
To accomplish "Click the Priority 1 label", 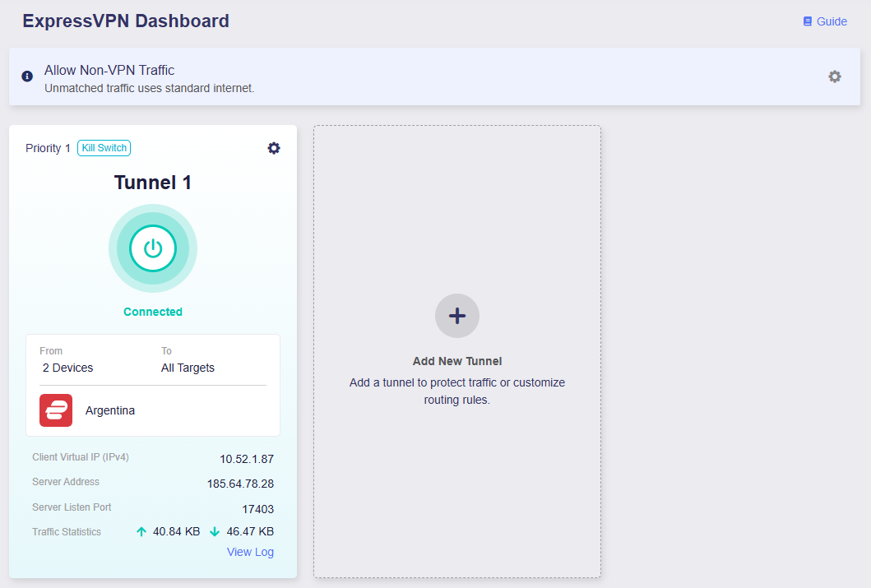I will pos(48,148).
